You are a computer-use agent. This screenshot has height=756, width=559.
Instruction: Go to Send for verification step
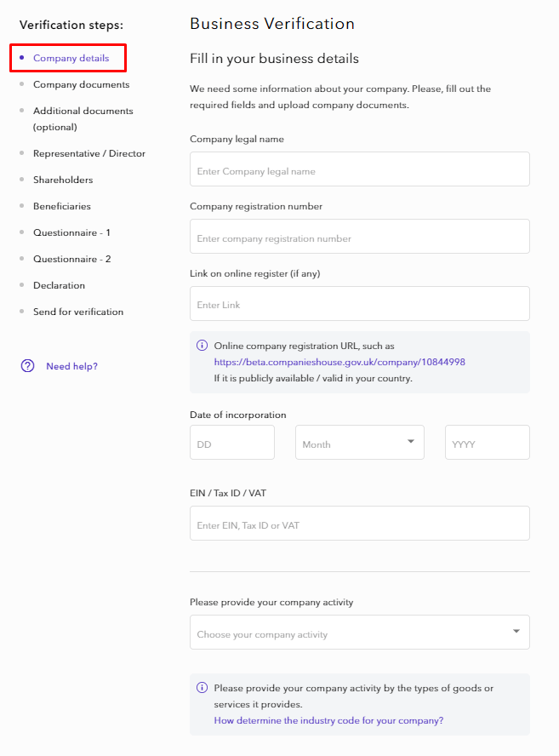tap(77, 312)
